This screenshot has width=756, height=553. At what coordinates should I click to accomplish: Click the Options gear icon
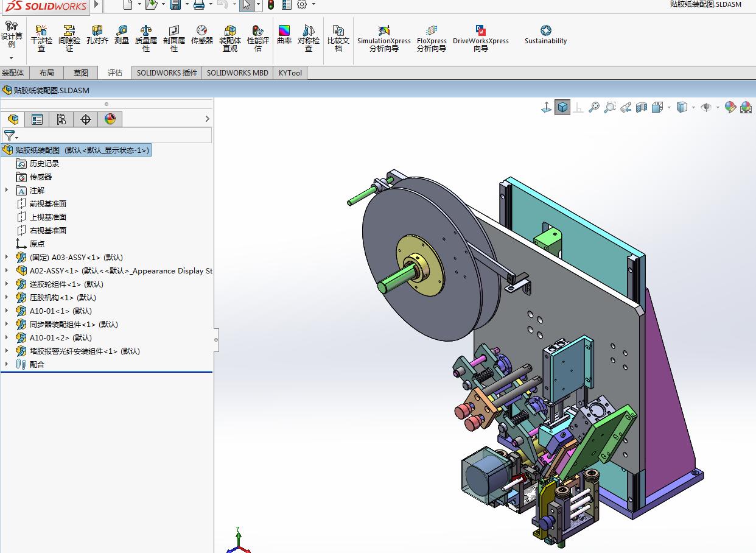[x=302, y=5]
